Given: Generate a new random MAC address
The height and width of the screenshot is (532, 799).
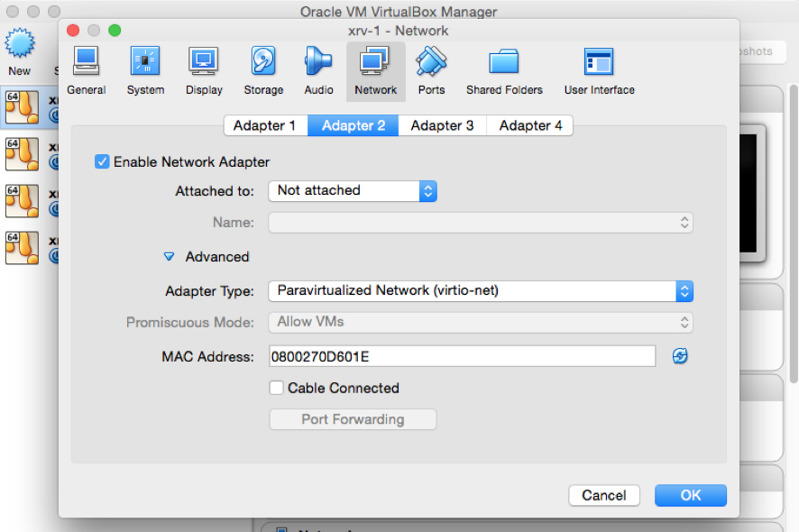Looking at the screenshot, I should tap(680, 355).
